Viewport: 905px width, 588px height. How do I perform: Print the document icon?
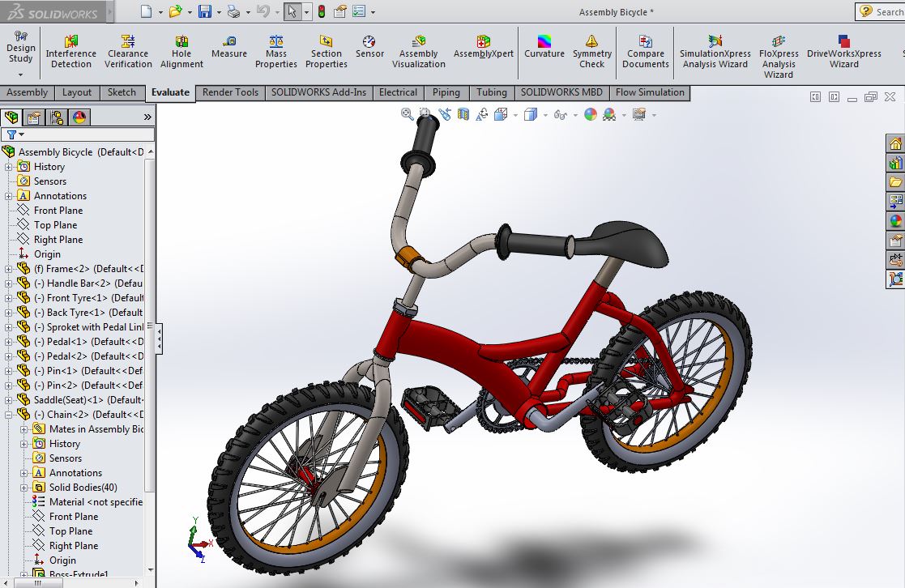(234, 11)
